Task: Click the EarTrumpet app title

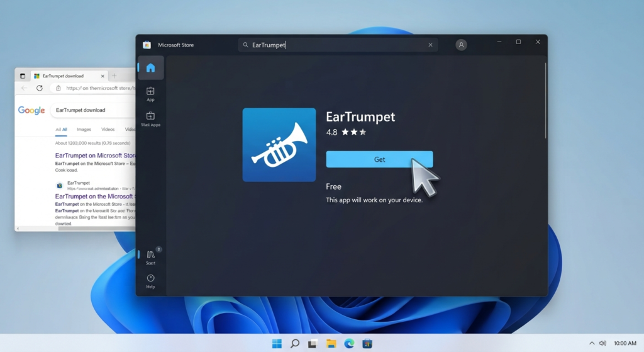Action: tap(360, 116)
